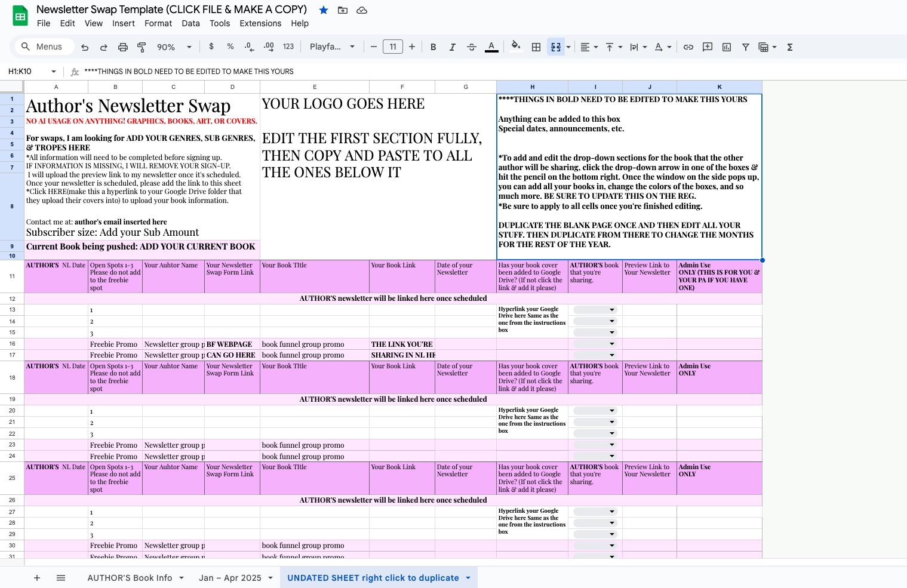
Task: Open the Edit menu
Action: [x=67, y=23]
